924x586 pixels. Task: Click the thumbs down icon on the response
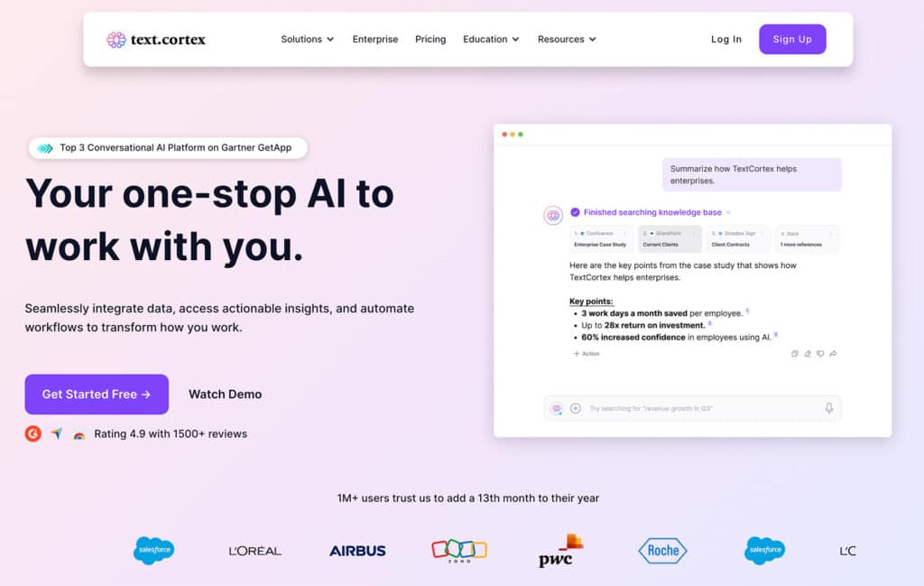pos(820,354)
